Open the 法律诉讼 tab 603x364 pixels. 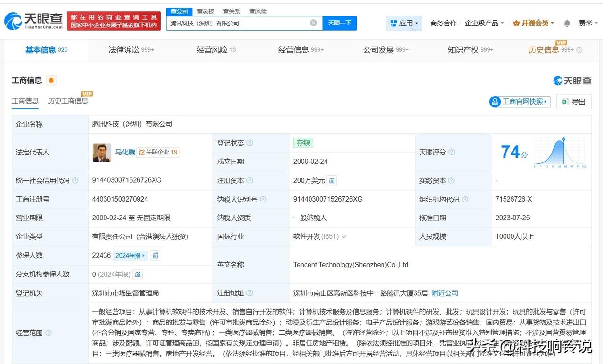click(131, 50)
